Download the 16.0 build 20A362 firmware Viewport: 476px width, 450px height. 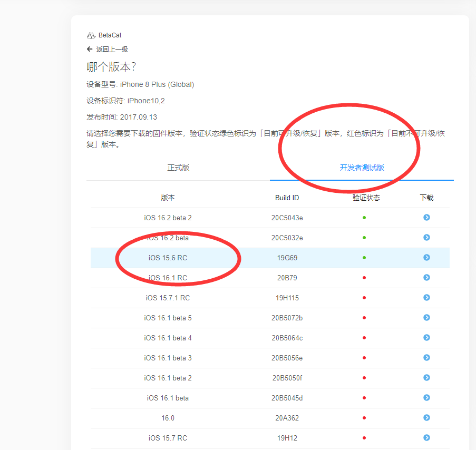coord(426,418)
